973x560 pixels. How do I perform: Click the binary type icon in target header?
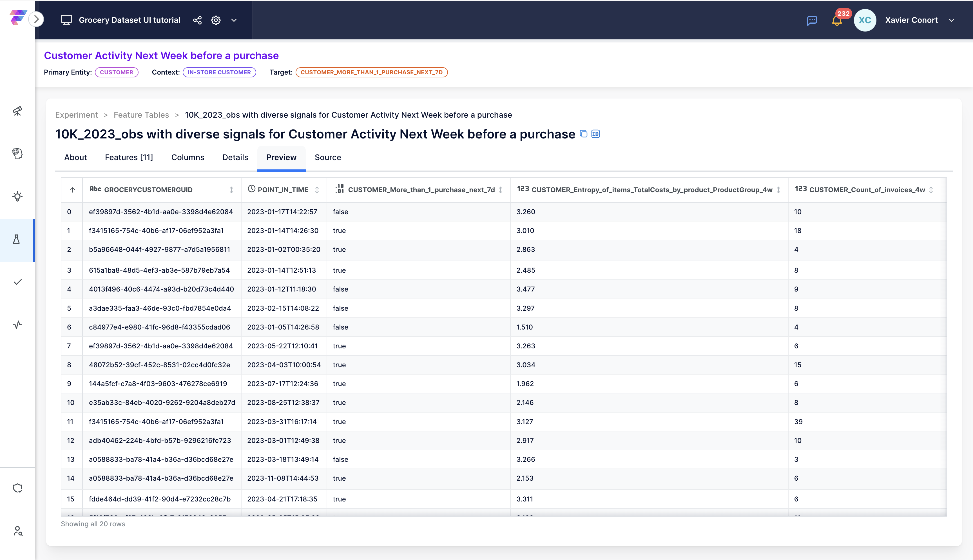click(340, 189)
